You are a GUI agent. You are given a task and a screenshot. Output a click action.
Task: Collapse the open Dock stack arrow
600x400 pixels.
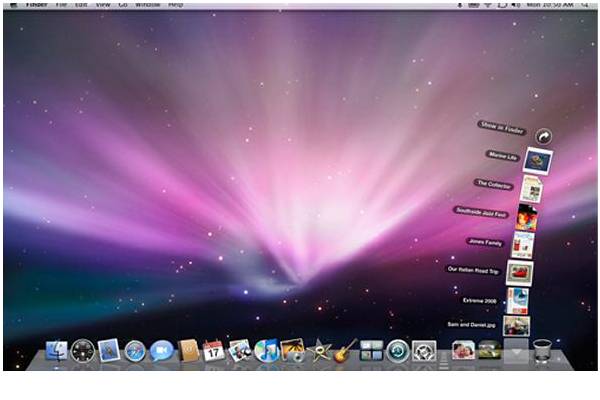(x=516, y=352)
